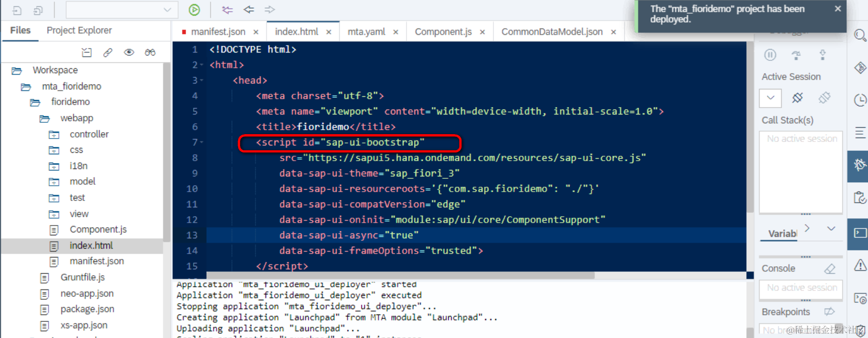Go to last edit location arrows icon

tap(227, 10)
